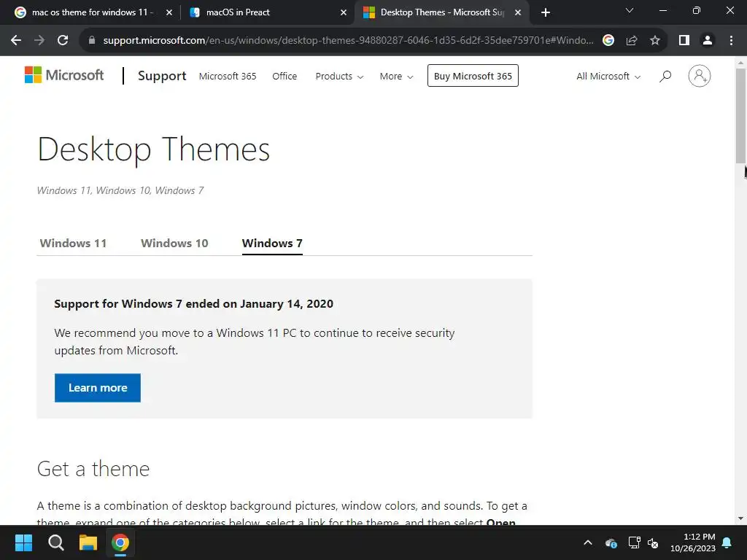Open File Explorer from the taskbar
The width and height of the screenshot is (747, 560).
coord(88,542)
